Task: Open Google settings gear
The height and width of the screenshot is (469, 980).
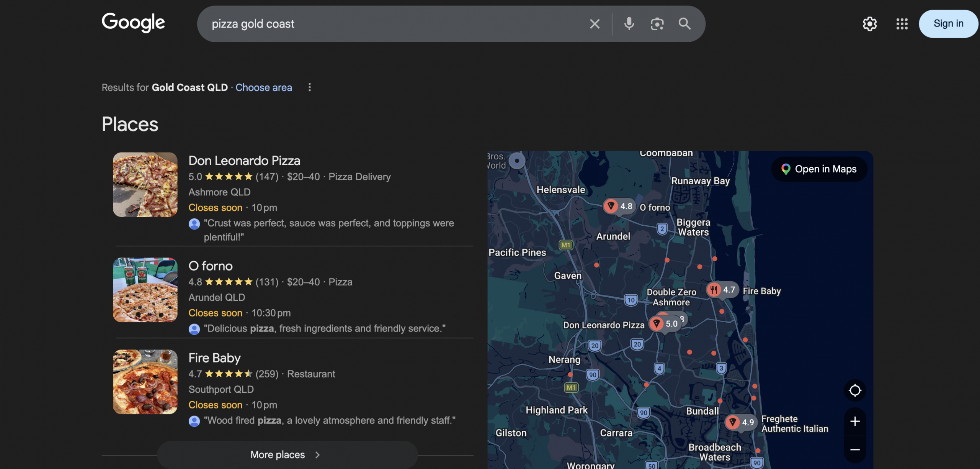Action: (x=869, y=24)
